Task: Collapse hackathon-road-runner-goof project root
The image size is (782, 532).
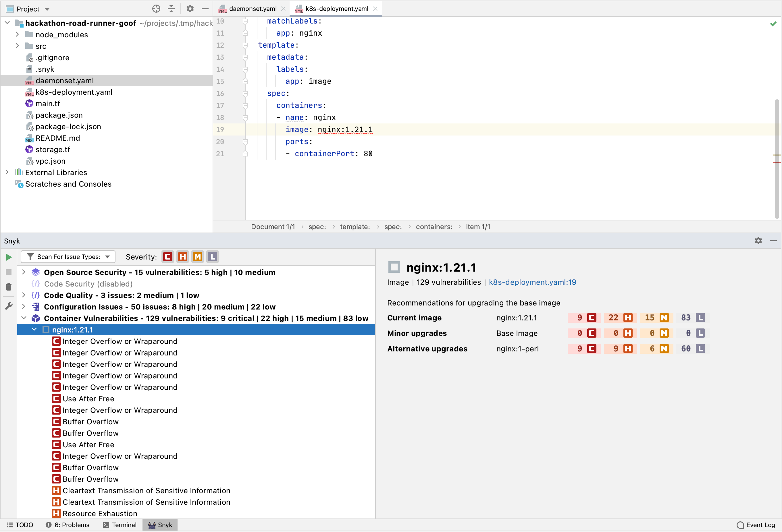Action: pos(7,23)
